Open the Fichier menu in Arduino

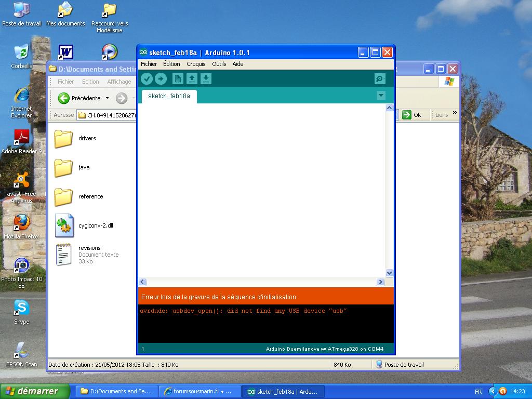click(149, 64)
